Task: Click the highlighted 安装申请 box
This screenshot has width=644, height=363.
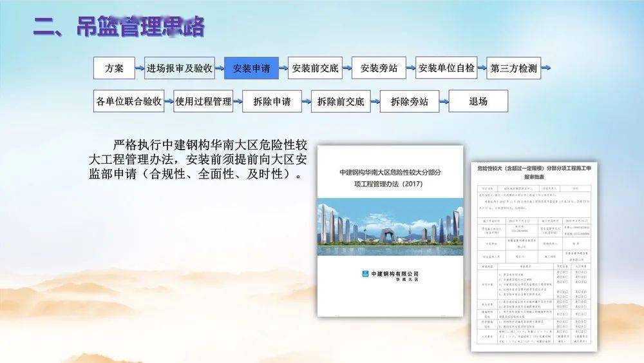Action: (x=251, y=68)
